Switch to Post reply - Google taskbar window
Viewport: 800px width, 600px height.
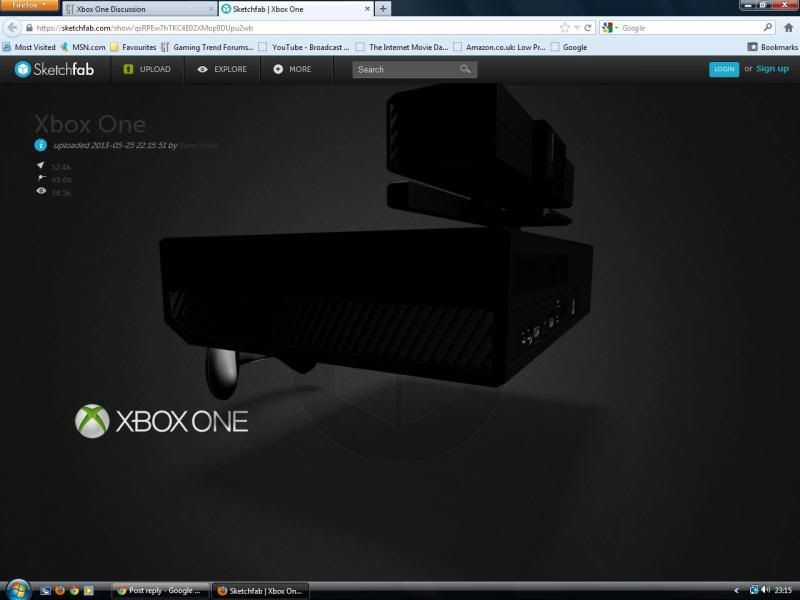[x=160, y=590]
